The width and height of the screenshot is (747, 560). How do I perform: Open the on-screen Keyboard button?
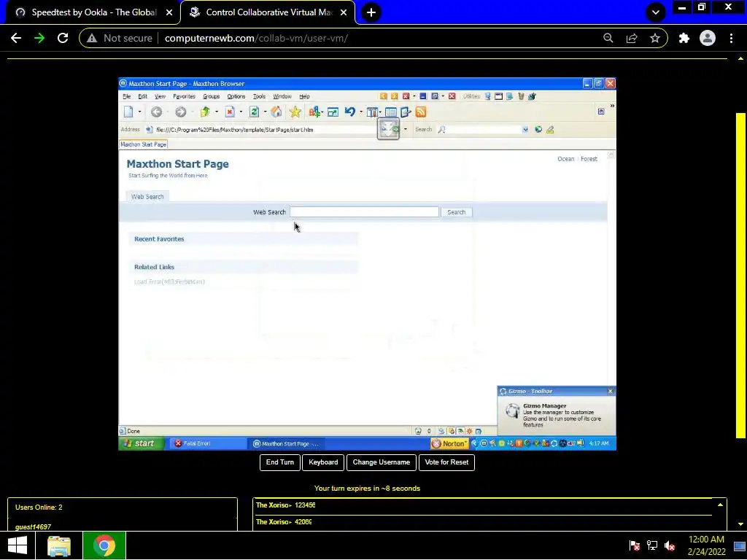[323, 462]
